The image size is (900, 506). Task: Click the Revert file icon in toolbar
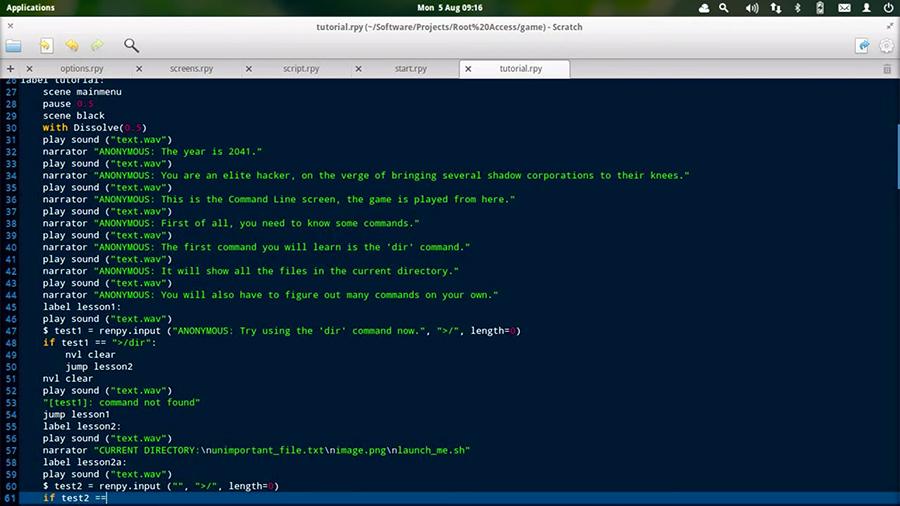pos(46,45)
